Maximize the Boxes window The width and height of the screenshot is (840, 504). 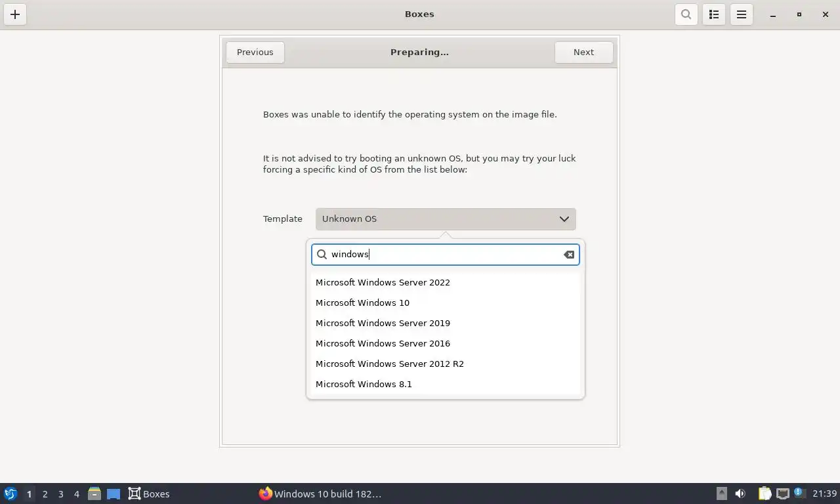pyautogui.click(x=799, y=14)
